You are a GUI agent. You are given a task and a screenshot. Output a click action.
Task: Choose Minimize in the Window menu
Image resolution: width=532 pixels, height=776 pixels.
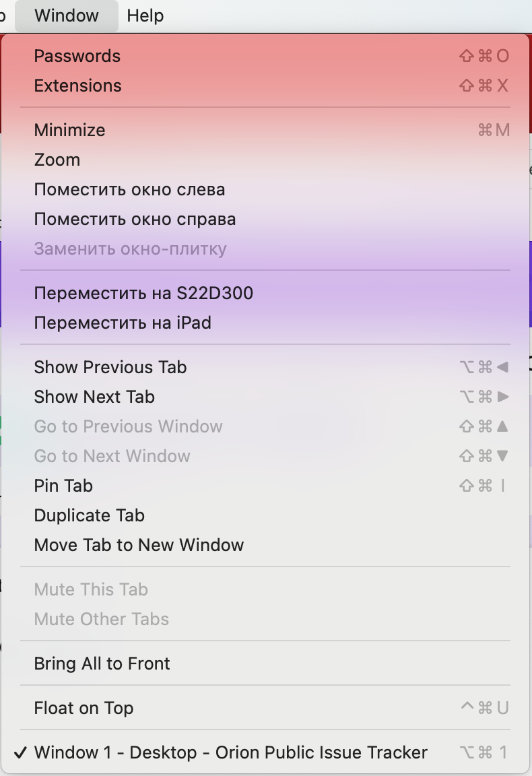point(70,130)
